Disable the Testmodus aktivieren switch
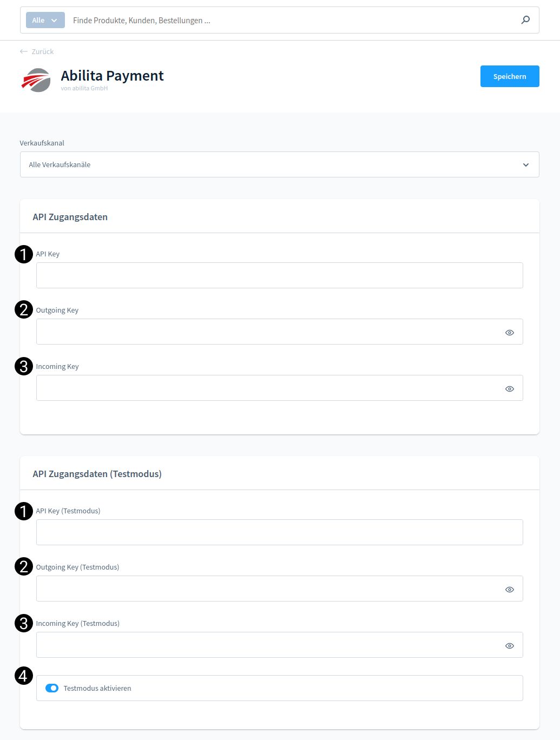Viewport: 560px width, 740px height. pos(52,688)
